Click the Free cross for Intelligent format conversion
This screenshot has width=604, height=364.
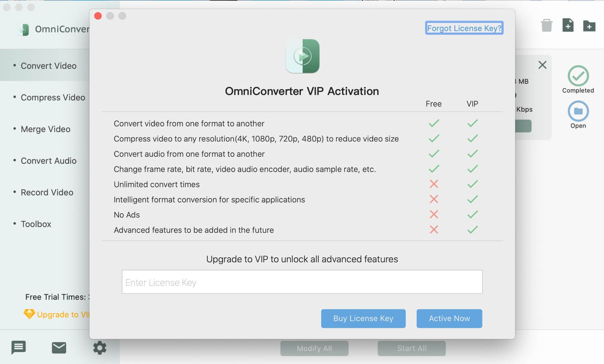click(434, 199)
